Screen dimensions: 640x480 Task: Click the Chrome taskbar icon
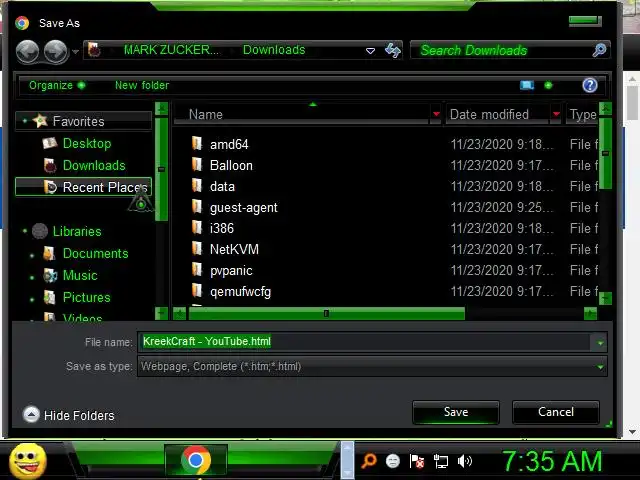click(x=196, y=460)
